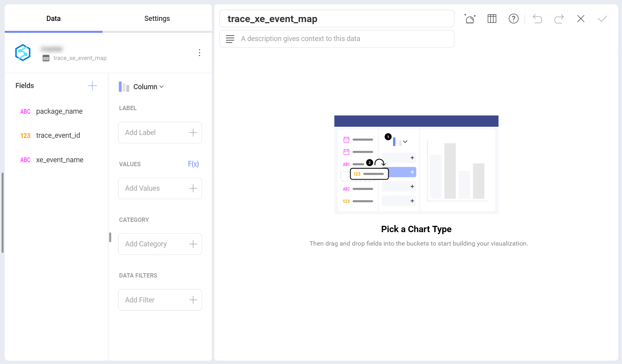Click the data source logo icon
Viewport: 622px width, 364px height.
click(23, 53)
